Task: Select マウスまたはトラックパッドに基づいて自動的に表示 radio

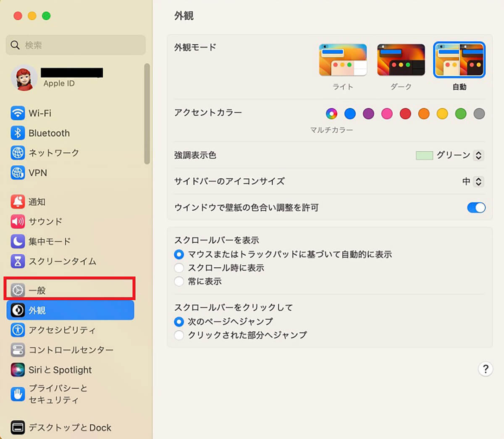Action: (179, 254)
